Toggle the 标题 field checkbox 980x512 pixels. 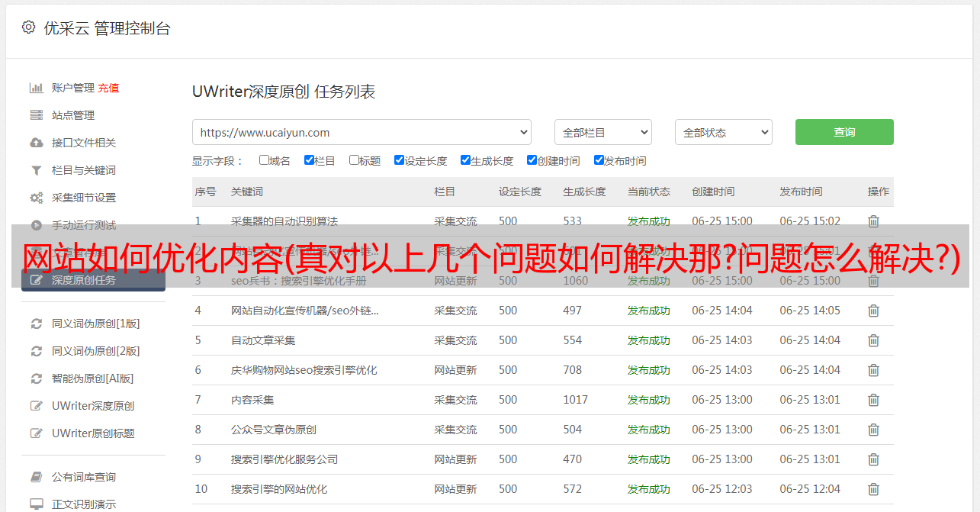tap(354, 160)
